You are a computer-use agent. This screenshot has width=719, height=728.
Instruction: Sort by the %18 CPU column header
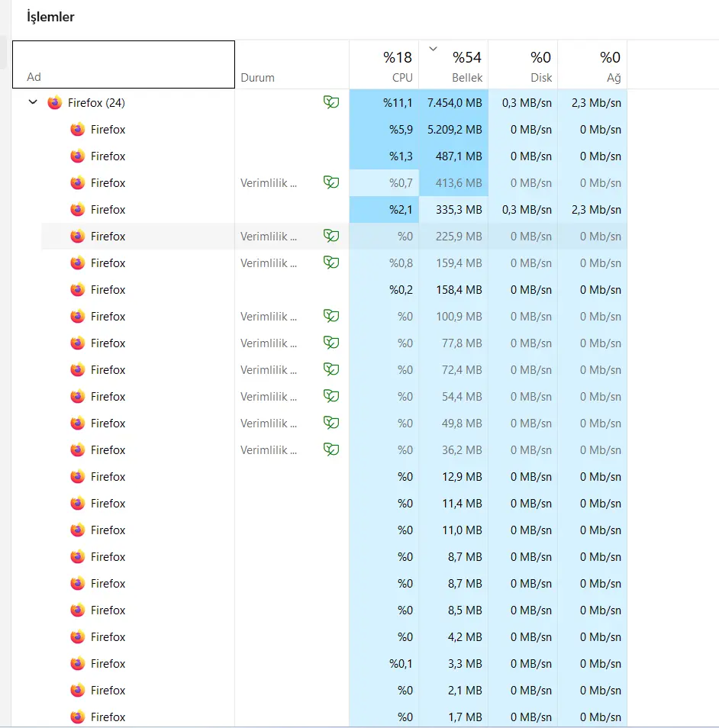pyautogui.click(x=384, y=64)
